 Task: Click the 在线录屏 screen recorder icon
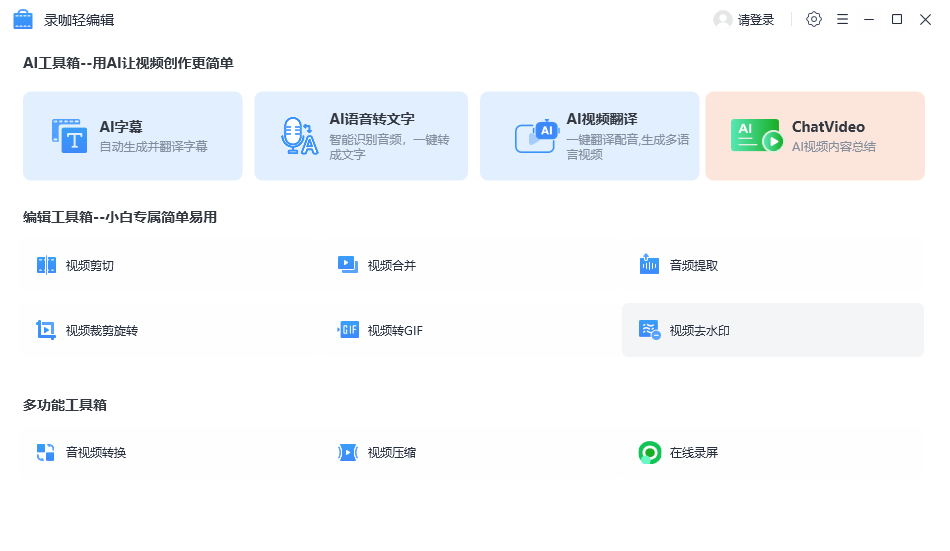649,452
